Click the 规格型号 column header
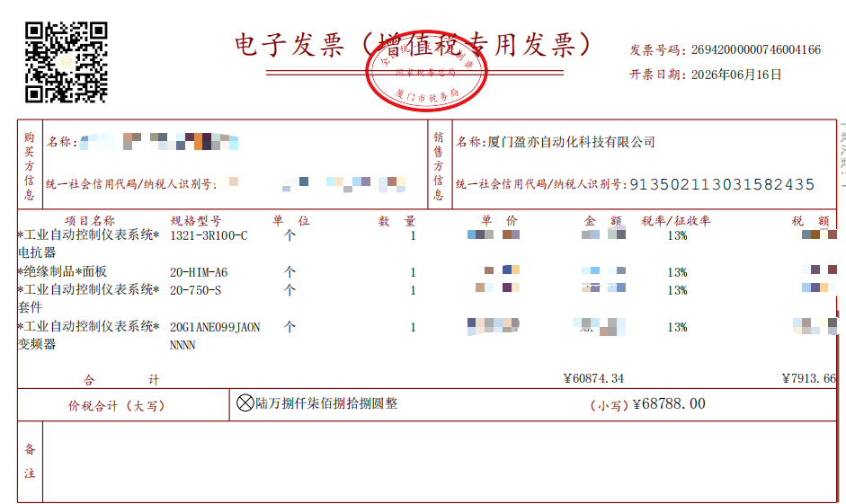The width and height of the screenshot is (846, 504). click(196, 220)
